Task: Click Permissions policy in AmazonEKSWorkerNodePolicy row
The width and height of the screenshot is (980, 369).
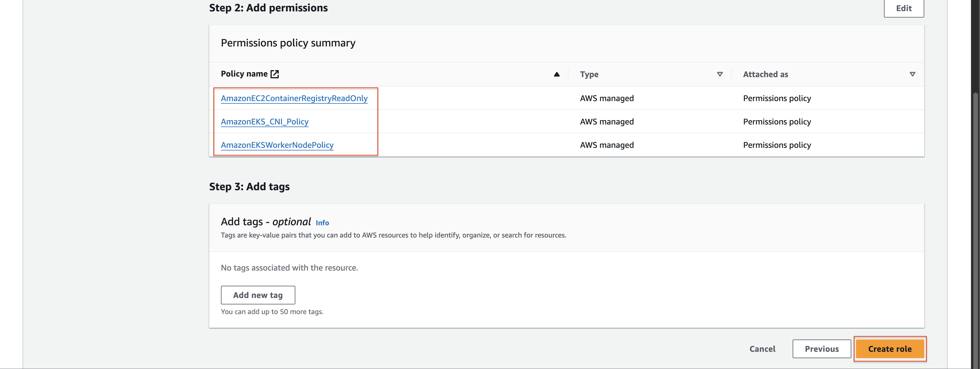Action: point(777,145)
